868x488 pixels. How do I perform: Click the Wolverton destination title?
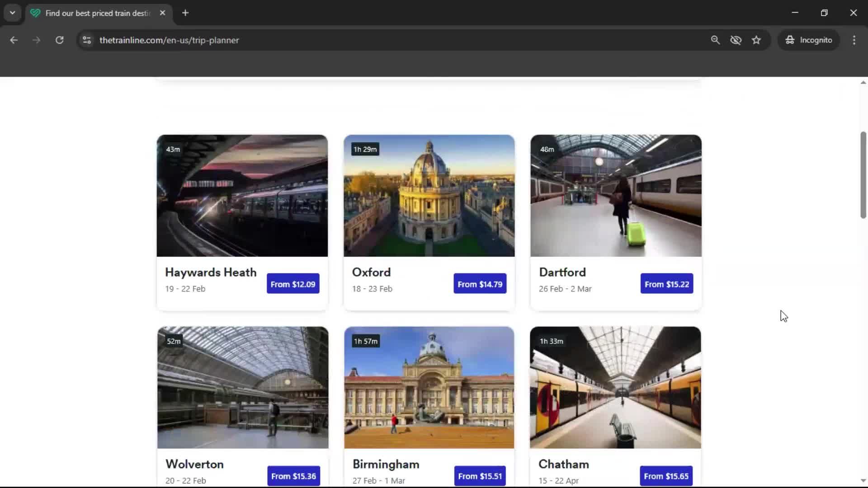tap(194, 464)
